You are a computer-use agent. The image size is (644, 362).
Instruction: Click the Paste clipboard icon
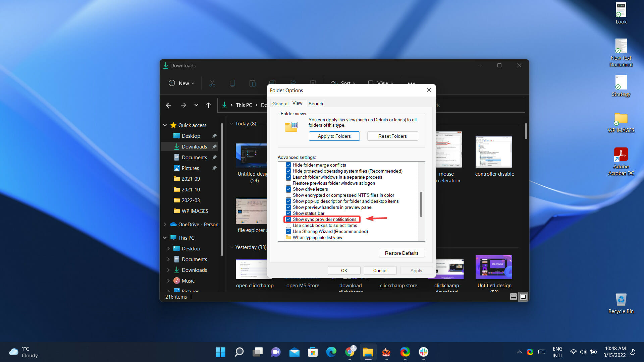252,83
